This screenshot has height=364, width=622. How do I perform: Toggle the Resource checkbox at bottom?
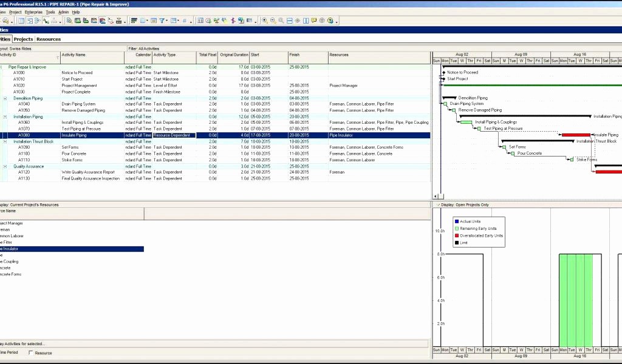pos(32,352)
